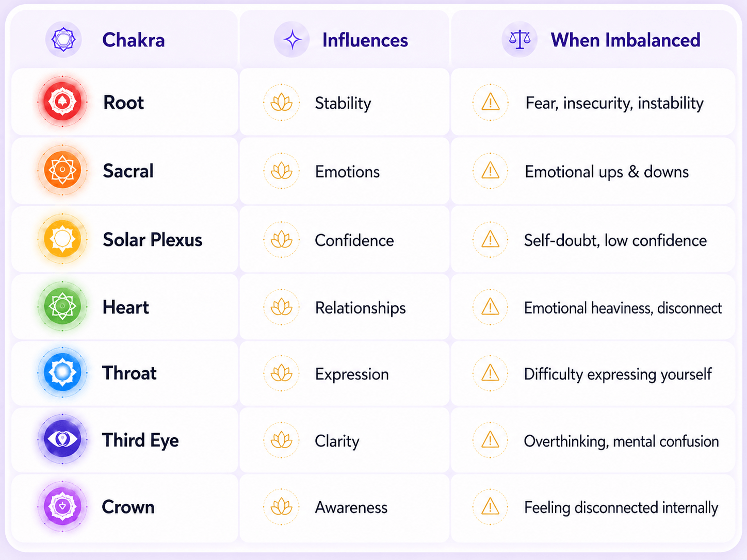
Task: Click the Emotional ups & downs cell
Action: click(x=593, y=171)
